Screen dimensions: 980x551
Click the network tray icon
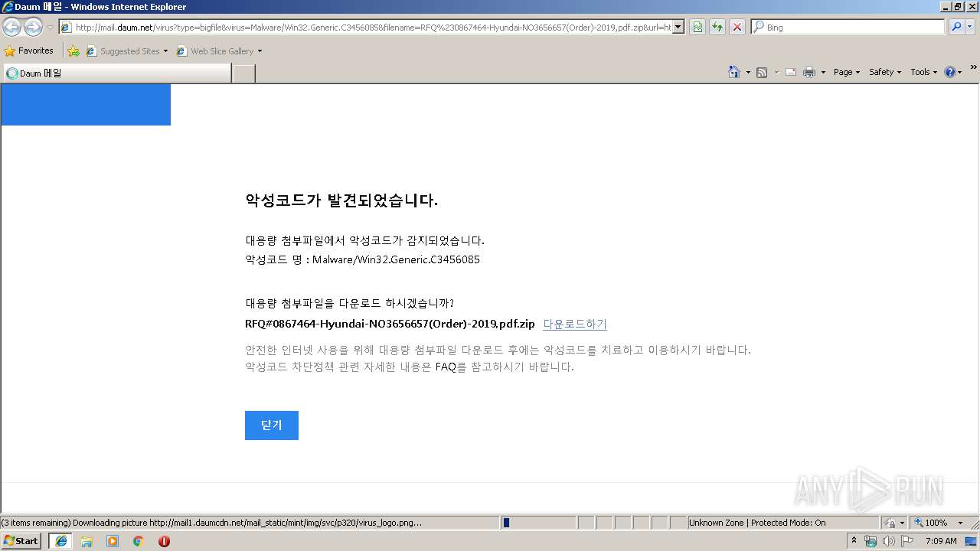pos(871,541)
